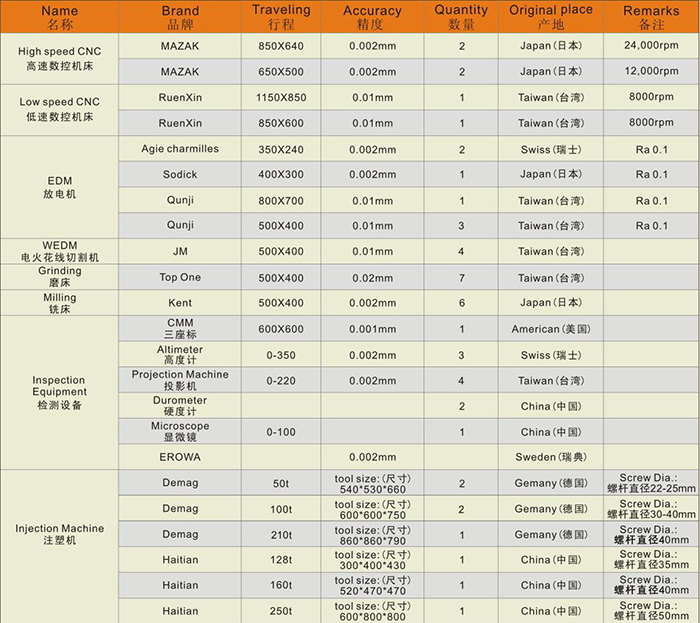The width and height of the screenshot is (700, 623).
Task: Click the CMM equipment cell
Action: (180, 329)
